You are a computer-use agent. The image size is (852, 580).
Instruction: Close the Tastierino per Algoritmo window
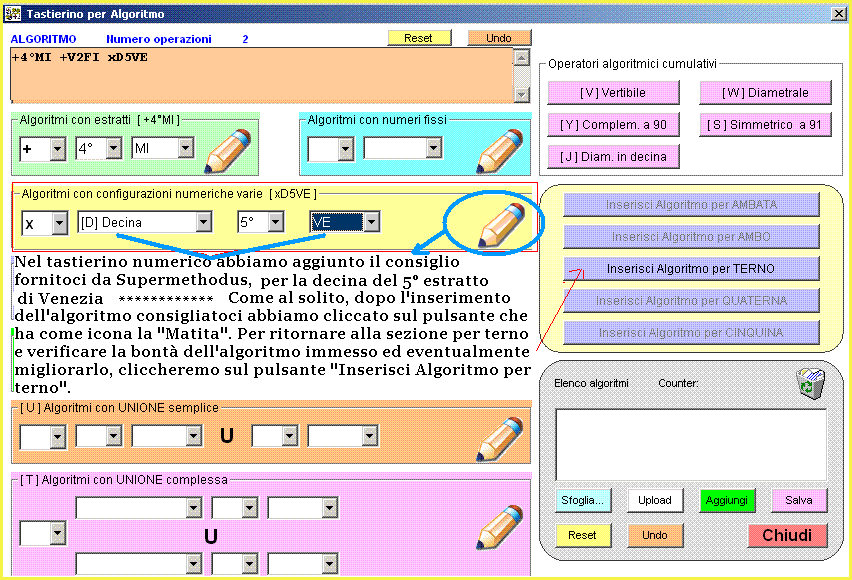839,14
